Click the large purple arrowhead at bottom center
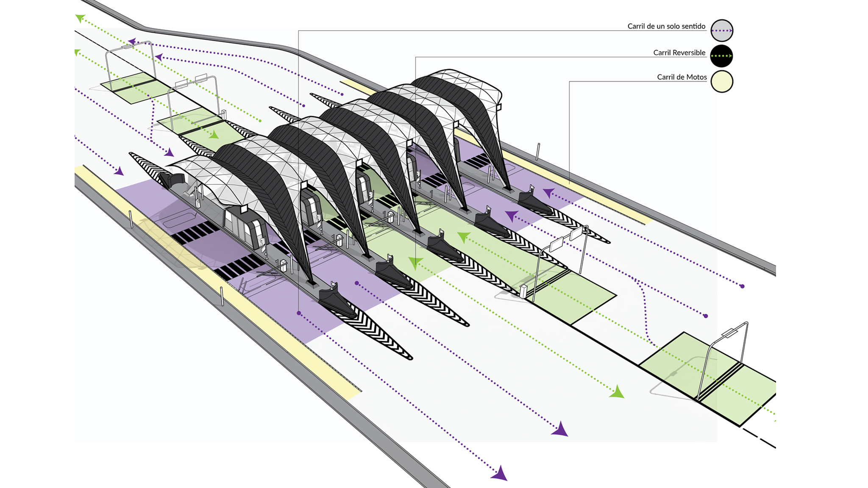 500,474
